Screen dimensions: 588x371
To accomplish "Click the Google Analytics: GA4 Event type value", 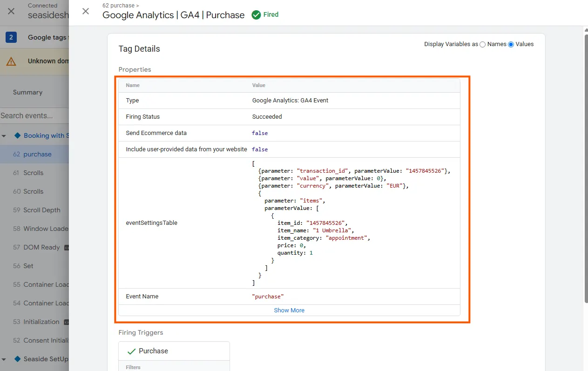I will pyautogui.click(x=290, y=100).
